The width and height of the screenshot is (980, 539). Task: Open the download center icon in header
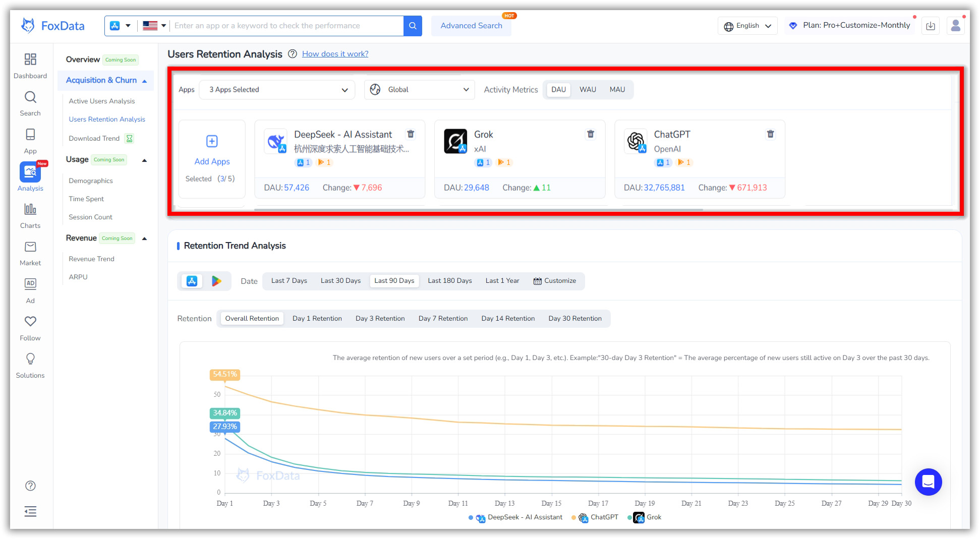pyautogui.click(x=931, y=26)
